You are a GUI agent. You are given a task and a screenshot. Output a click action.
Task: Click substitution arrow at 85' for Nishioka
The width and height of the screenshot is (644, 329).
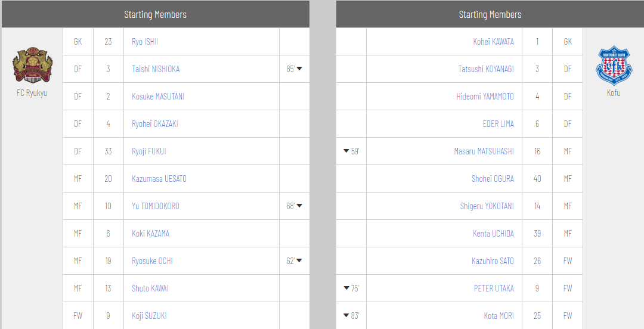(299, 69)
